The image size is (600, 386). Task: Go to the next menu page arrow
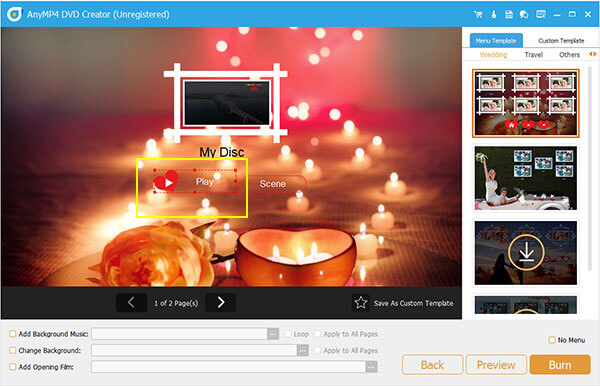click(220, 303)
